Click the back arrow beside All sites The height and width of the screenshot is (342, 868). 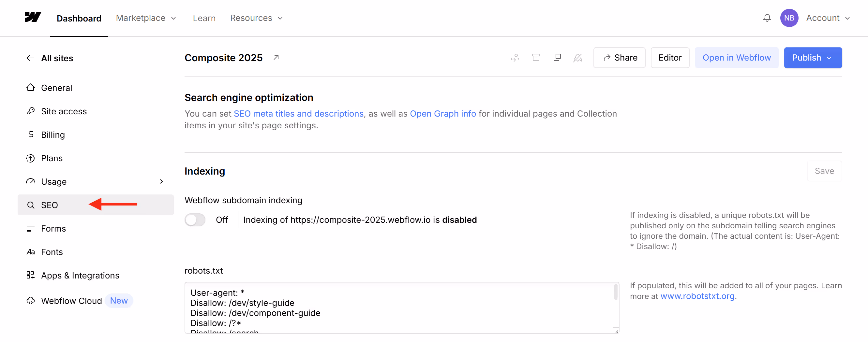point(30,58)
